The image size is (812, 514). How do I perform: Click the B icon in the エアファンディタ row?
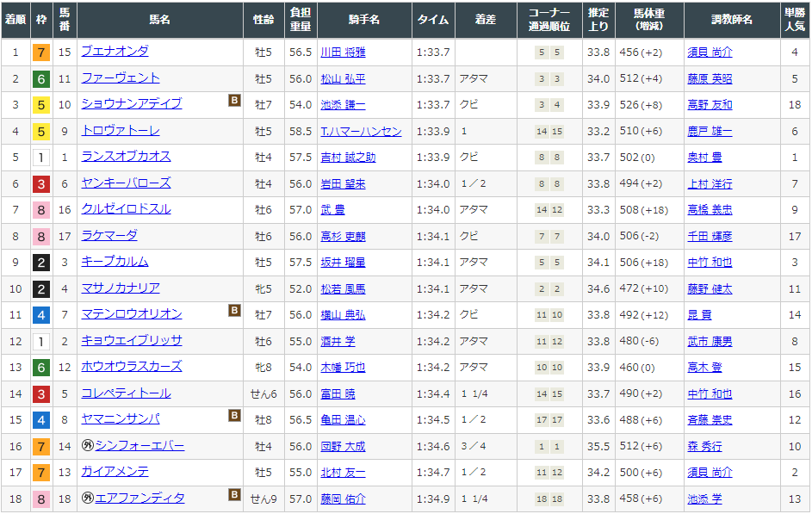(234, 495)
